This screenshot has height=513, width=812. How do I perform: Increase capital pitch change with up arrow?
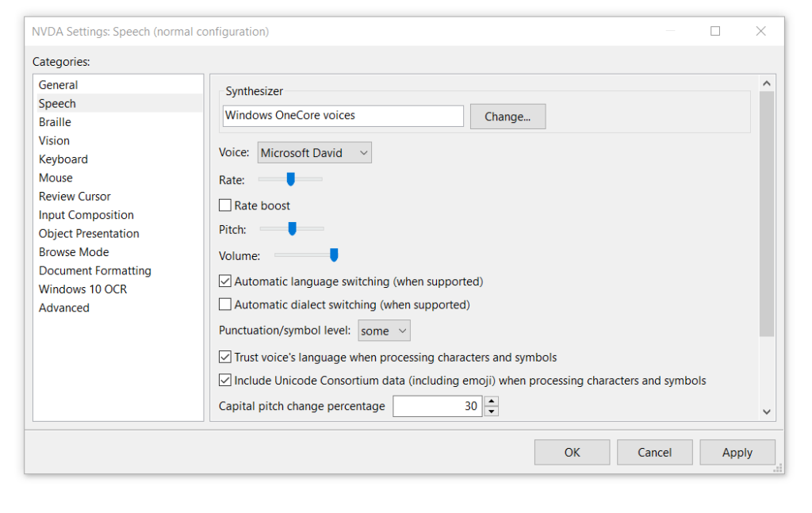point(492,401)
